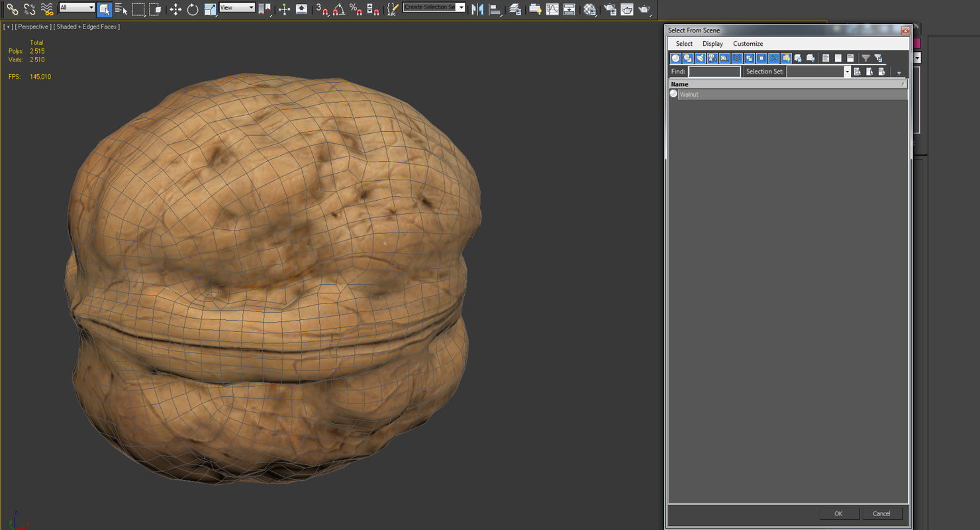
Task: Open the Material Editor
Action: [590, 9]
